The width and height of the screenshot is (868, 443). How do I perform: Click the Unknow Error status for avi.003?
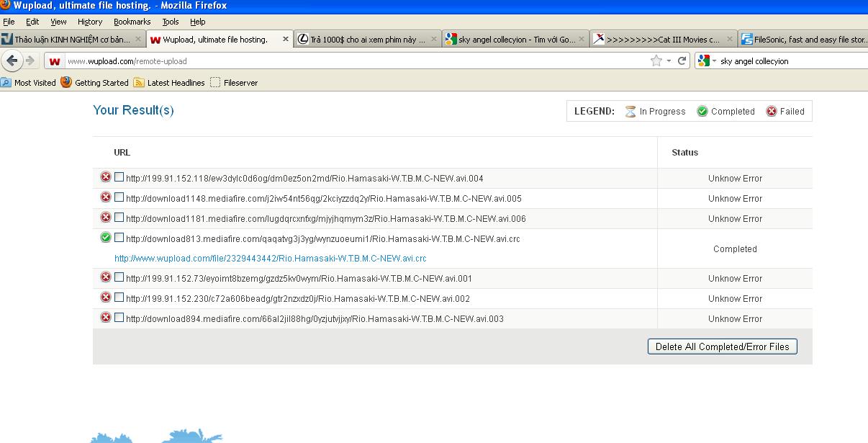click(735, 319)
